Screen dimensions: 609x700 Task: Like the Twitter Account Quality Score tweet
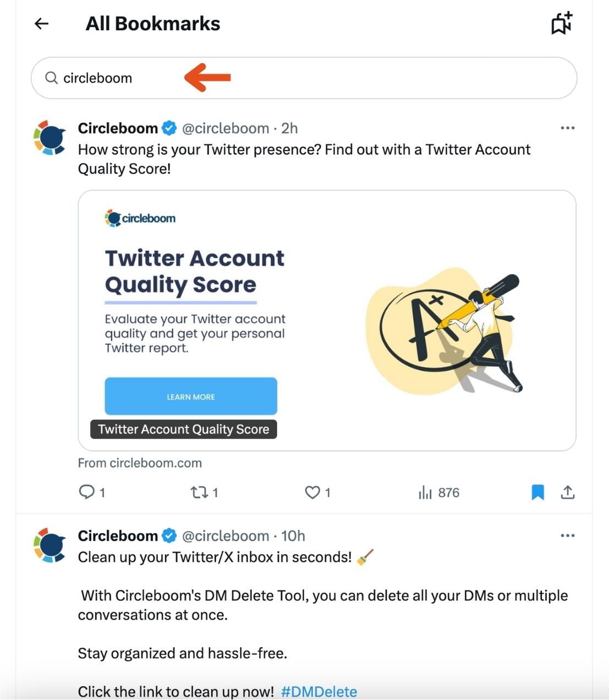coord(313,492)
